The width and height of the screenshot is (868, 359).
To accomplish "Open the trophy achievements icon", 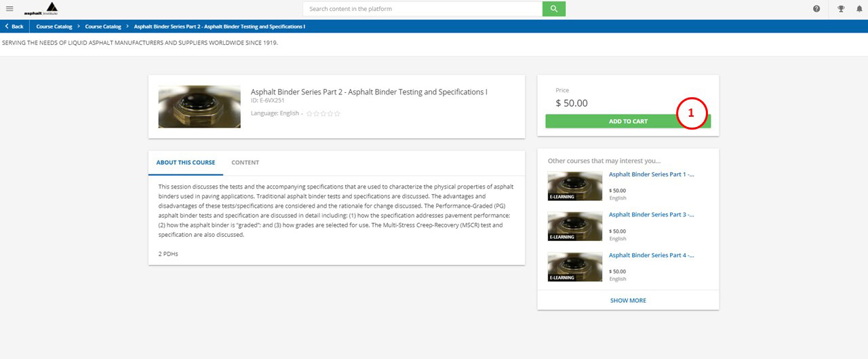I will 841,9.
